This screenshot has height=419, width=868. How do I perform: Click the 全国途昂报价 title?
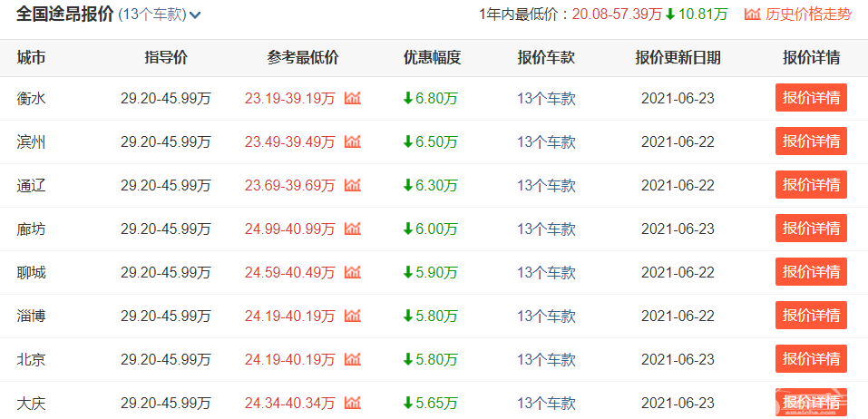pos(64,15)
